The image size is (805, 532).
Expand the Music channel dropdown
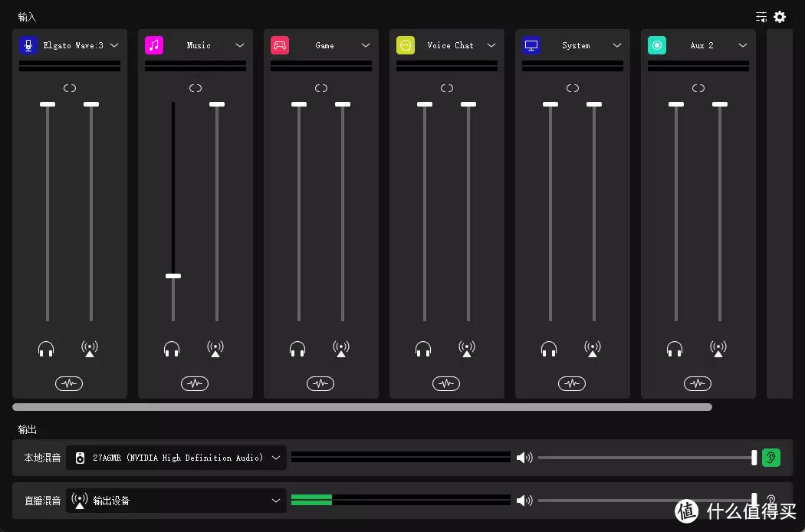click(240, 45)
